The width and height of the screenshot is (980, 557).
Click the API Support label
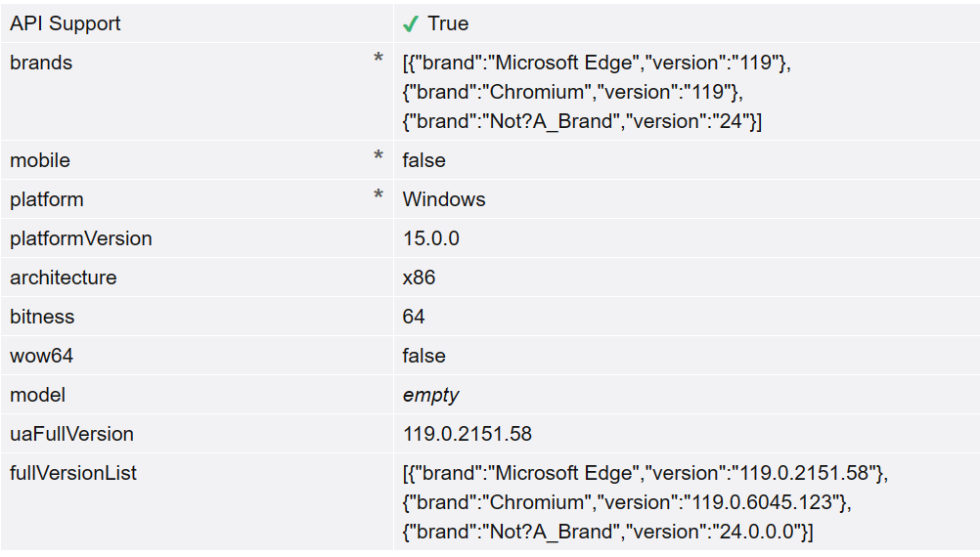66,23
